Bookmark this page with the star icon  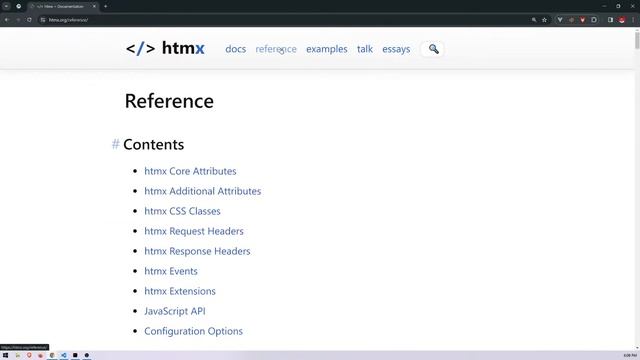click(x=544, y=20)
